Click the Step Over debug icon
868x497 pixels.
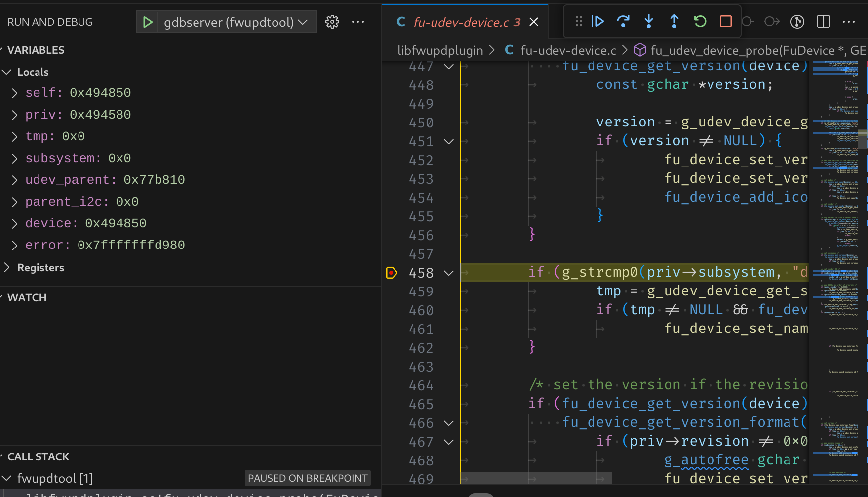[x=623, y=21]
